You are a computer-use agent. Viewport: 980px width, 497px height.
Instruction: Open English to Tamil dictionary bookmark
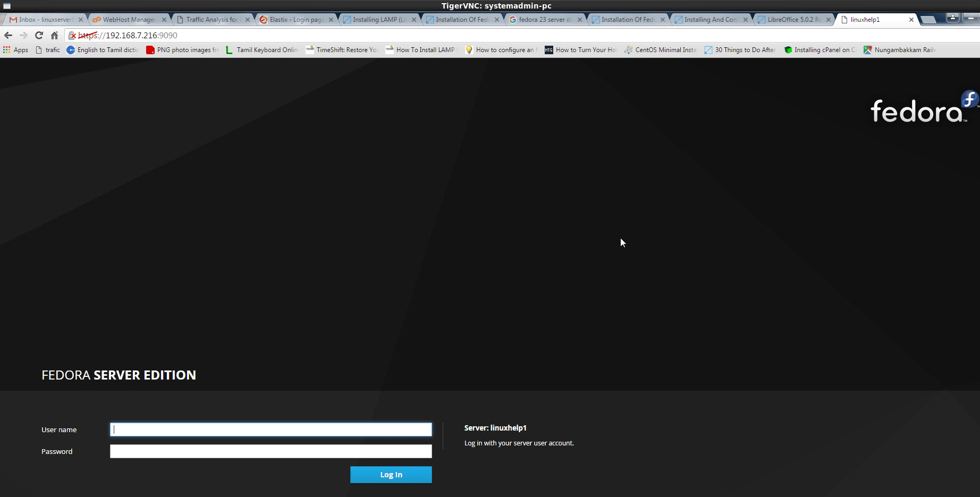pos(103,50)
